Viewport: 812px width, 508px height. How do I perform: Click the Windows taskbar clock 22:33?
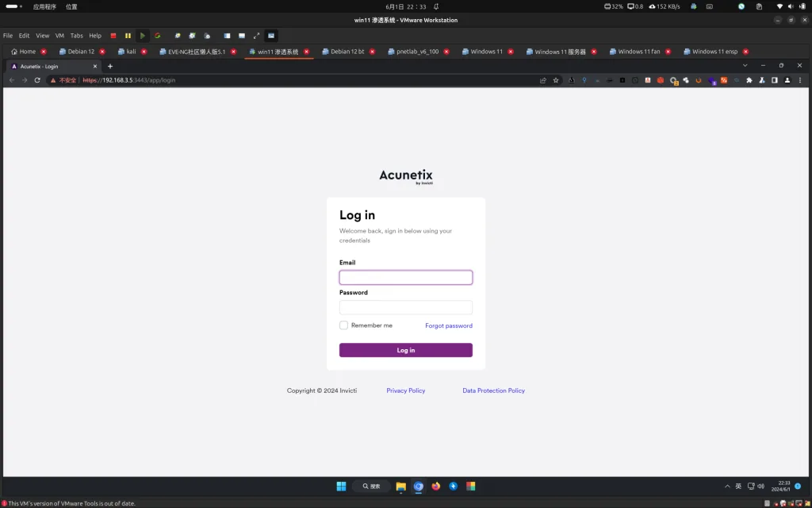point(780,487)
